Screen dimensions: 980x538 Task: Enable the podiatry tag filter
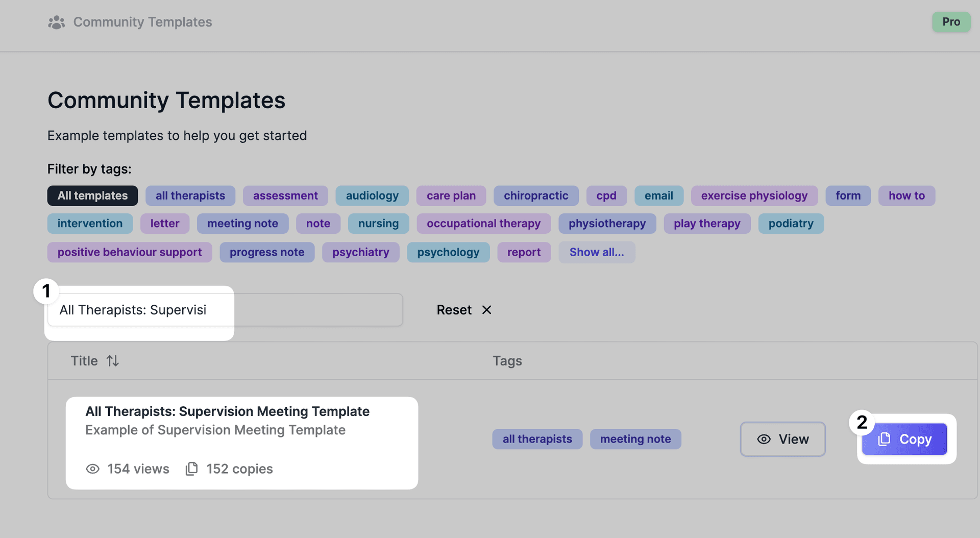coord(791,223)
